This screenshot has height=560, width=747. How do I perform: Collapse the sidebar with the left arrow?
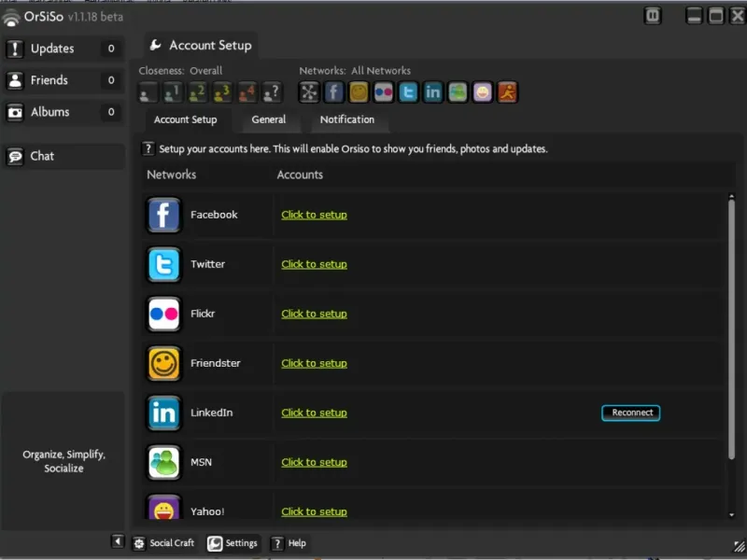(x=118, y=541)
